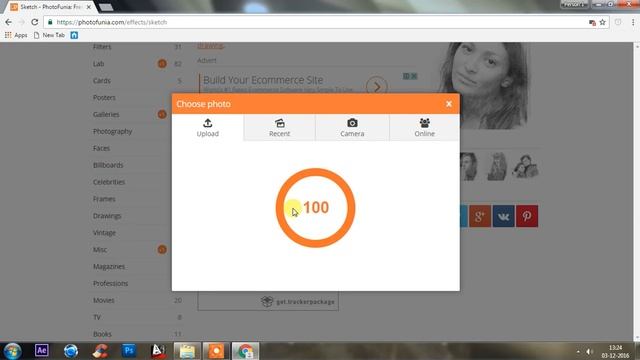Close the Choose photo dialog
This screenshot has height=360, width=640.
point(449,104)
